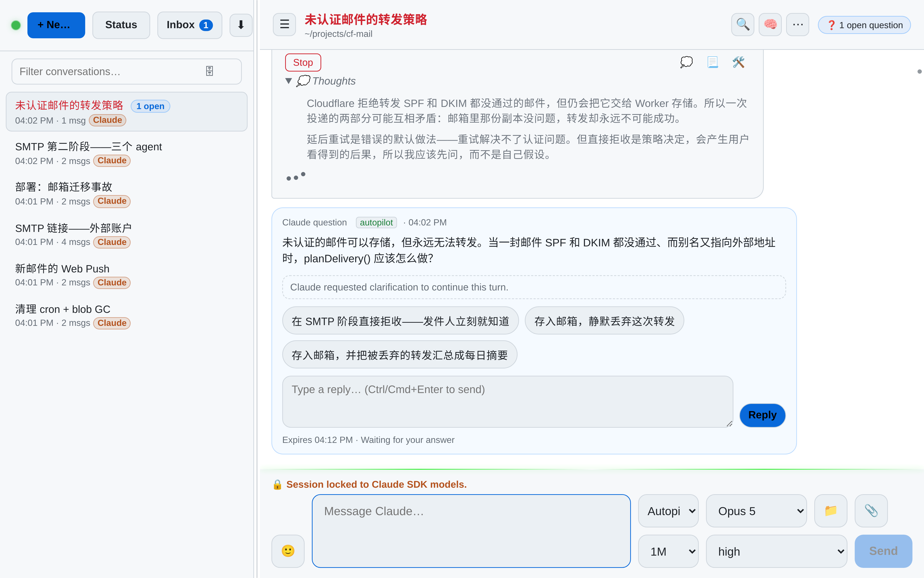
Task: Click the download arrow icon
Action: tap(241, 25)
